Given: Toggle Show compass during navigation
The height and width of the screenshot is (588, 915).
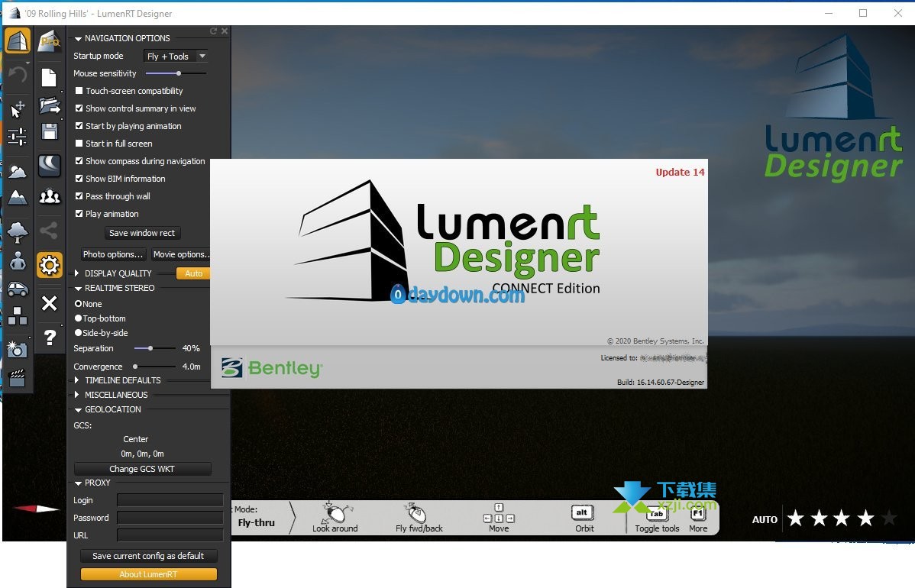Looking at the screenshot, I should (x=79, y=161).
